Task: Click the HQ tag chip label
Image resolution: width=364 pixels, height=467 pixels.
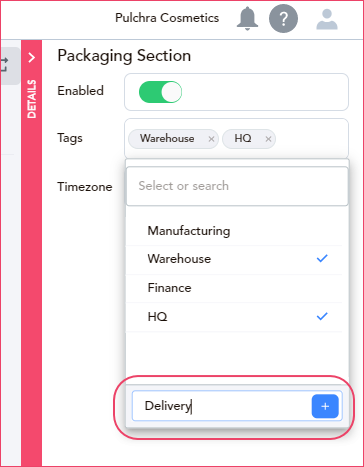Action: click(x=243, y=138)
